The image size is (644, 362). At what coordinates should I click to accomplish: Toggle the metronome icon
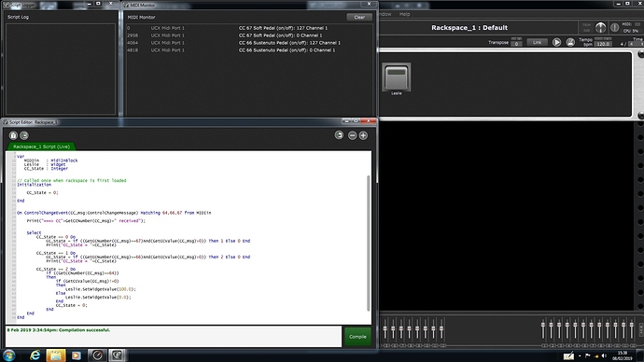point(570,42)
